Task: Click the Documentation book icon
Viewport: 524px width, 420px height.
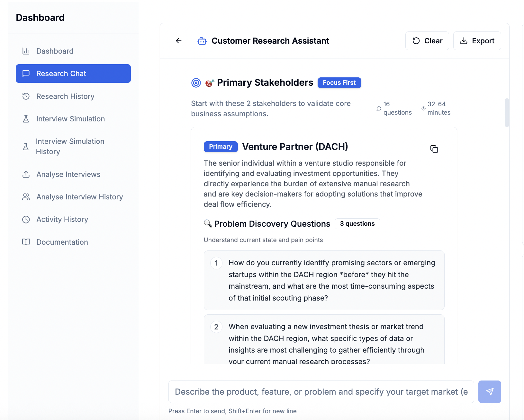Action: pyautogui.click(x=26, y=242)
